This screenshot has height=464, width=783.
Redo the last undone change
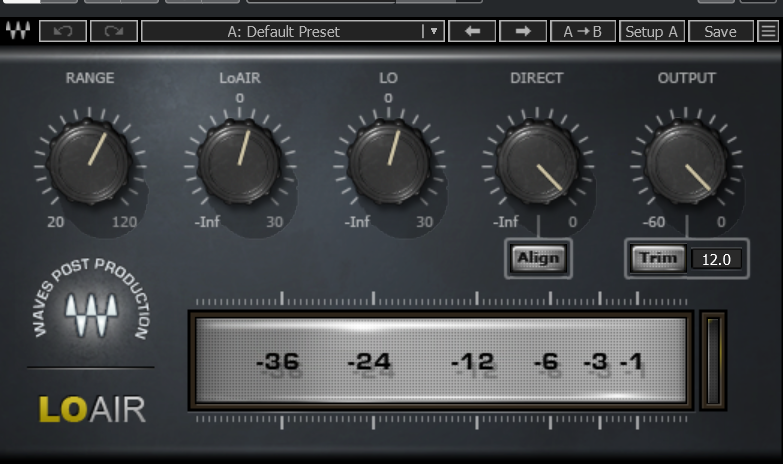pyautogui.click(x=114, y=31)
